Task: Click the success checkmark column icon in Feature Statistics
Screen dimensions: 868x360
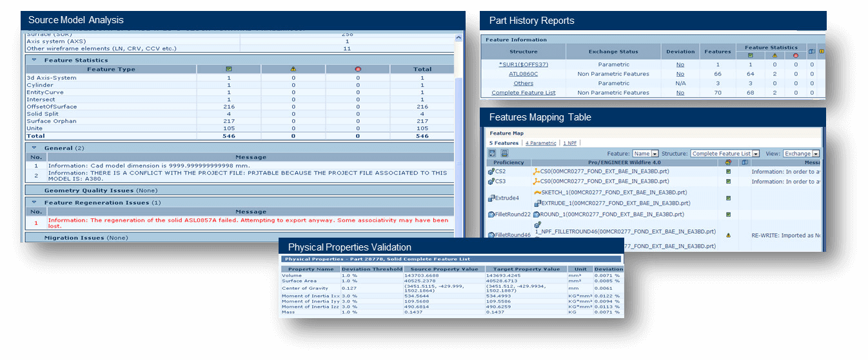Action: 228,69
